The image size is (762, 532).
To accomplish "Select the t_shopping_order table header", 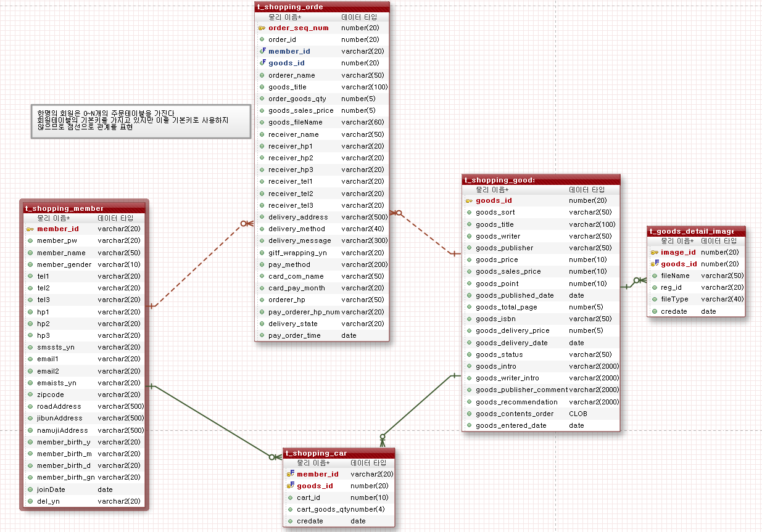I will [321, 7].
